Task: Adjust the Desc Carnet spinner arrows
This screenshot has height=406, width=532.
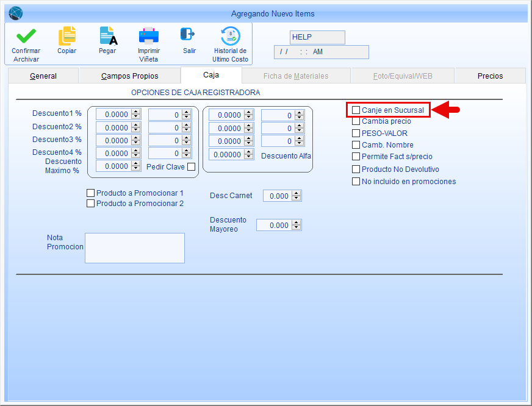Action: pyautogui.click(x=297, y=196)
